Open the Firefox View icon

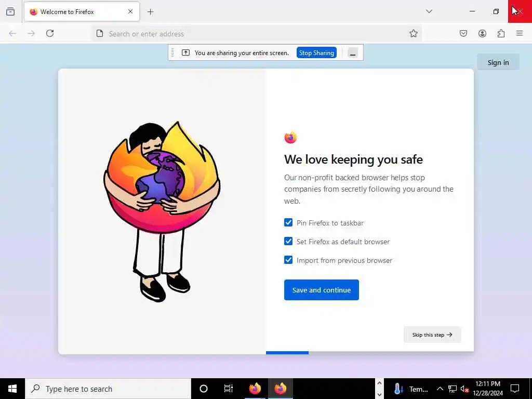(10, 11)
